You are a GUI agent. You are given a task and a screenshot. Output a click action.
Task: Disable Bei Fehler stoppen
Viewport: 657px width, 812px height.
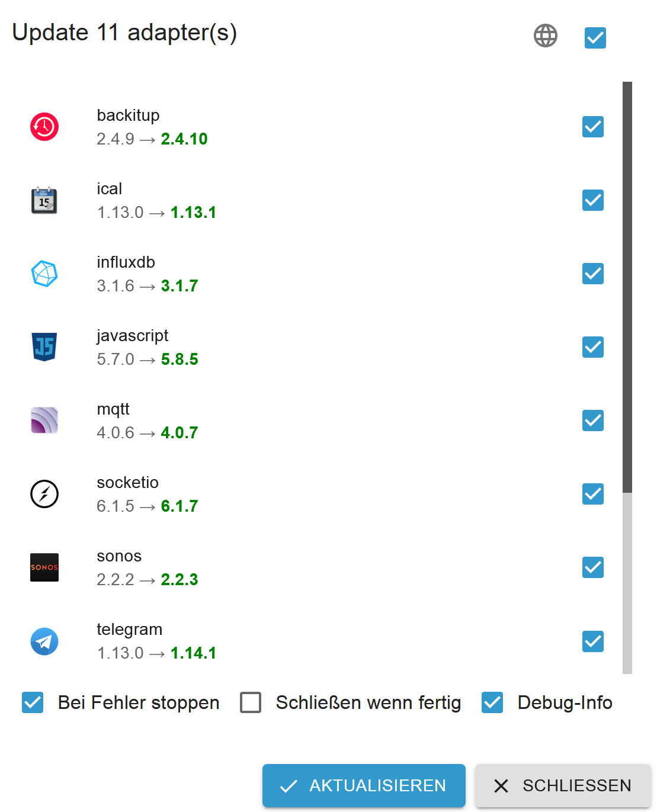click(33, 702)
